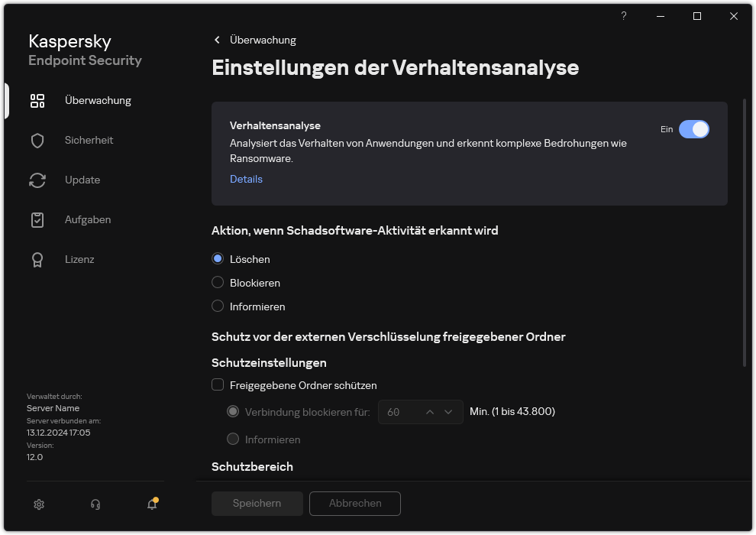Open support via the headset icon
This screenshot has height=535, width=756.
pos(95,504)
